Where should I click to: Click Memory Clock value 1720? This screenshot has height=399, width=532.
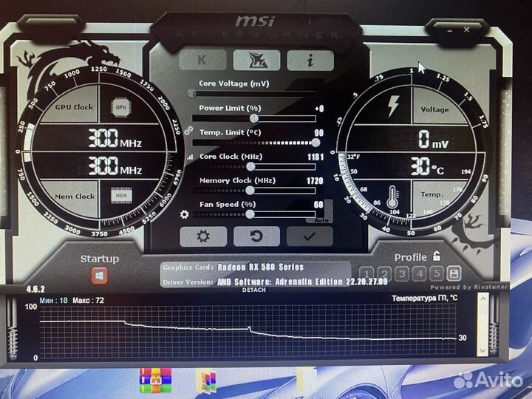[x=315, y=181]
